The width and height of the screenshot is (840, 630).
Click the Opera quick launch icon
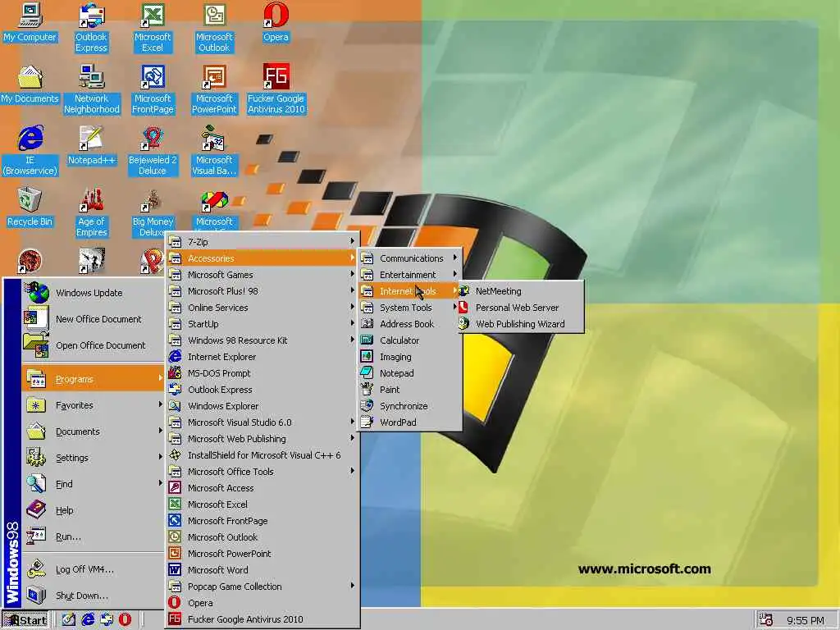pos(125,619)
